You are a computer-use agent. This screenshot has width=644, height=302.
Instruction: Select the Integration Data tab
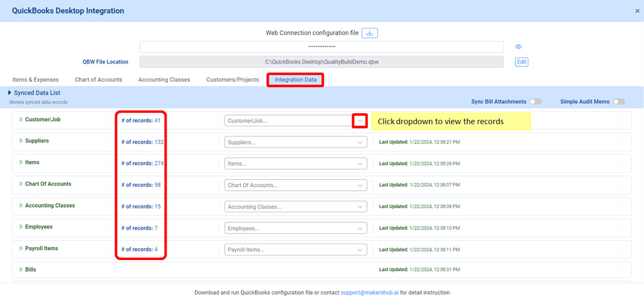click(x=296, y=79)
